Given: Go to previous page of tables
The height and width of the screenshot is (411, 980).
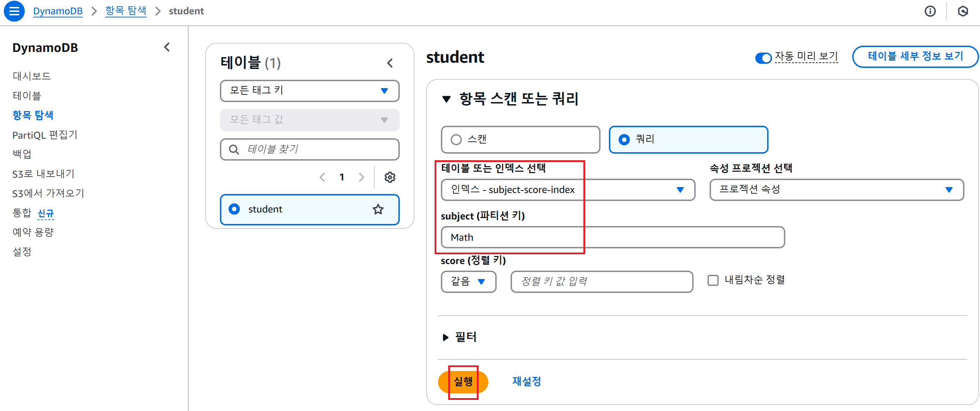Looking at the screenshot, I should 322,177.
